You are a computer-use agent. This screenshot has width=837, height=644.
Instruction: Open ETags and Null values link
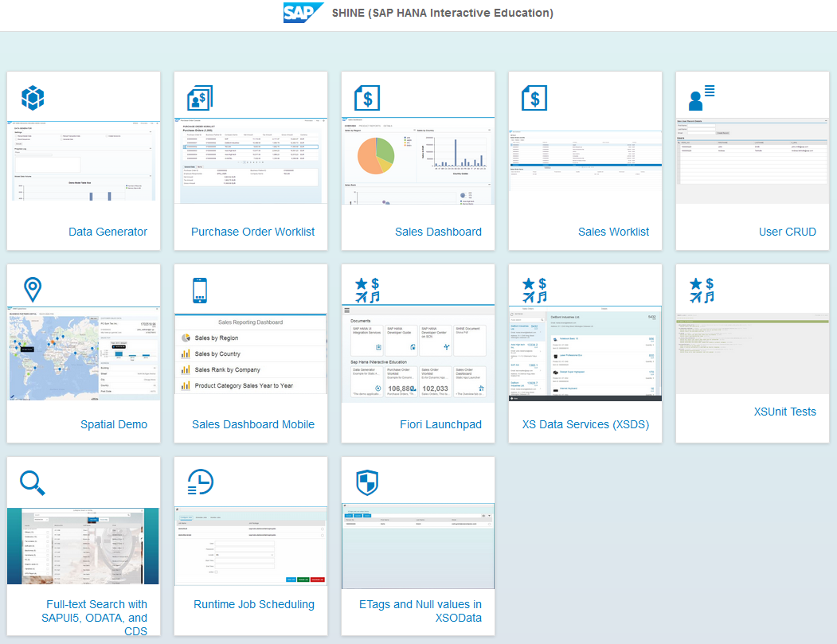pyautogui.click(x=420, y=611)
